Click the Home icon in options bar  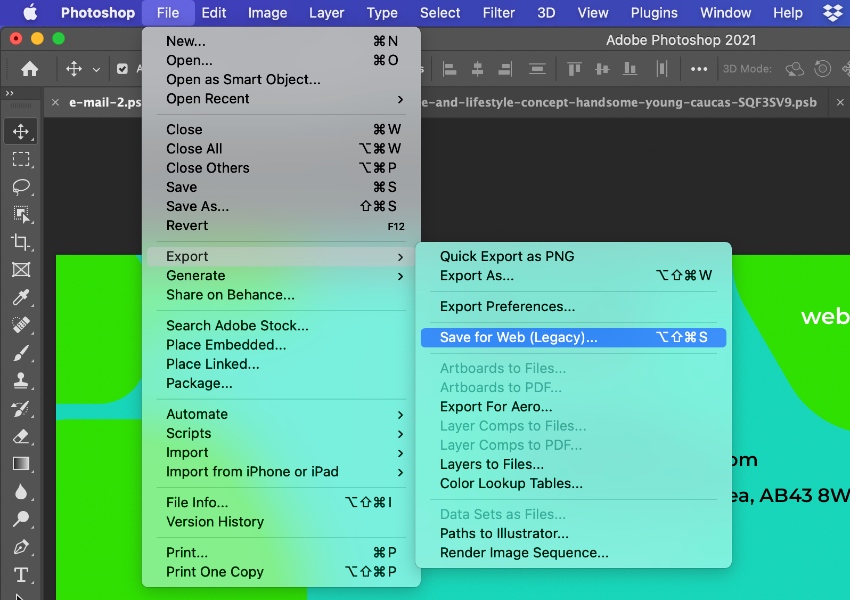(30, 69)
